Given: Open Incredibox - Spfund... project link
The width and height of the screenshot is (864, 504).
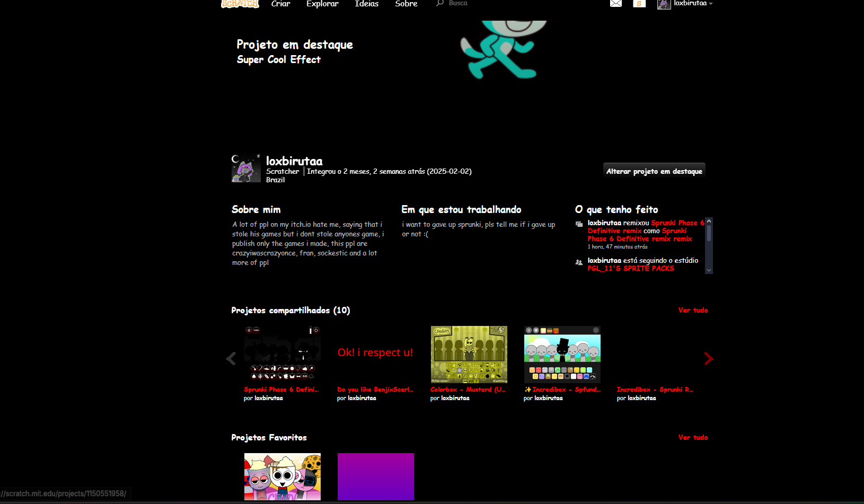Looking at the screenshot, I should (x=562, y=390).
